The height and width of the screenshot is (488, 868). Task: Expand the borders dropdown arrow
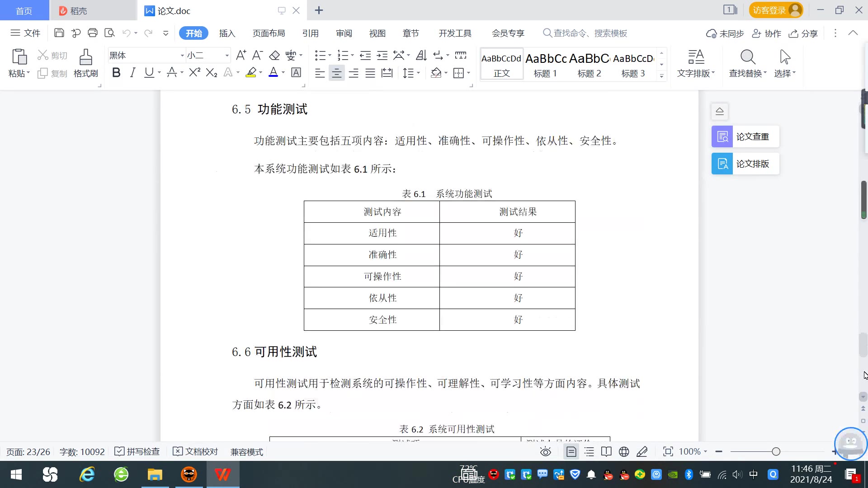(x=469, y=73)
